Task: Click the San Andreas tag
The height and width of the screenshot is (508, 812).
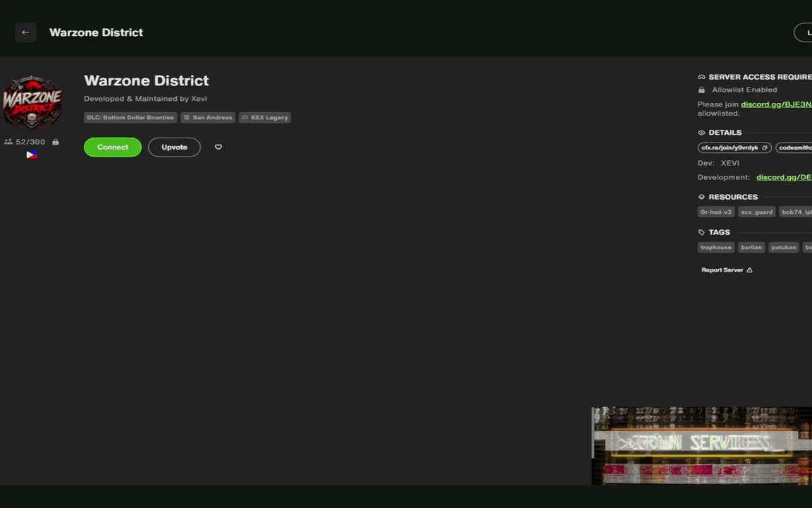Action: (208, 118)
